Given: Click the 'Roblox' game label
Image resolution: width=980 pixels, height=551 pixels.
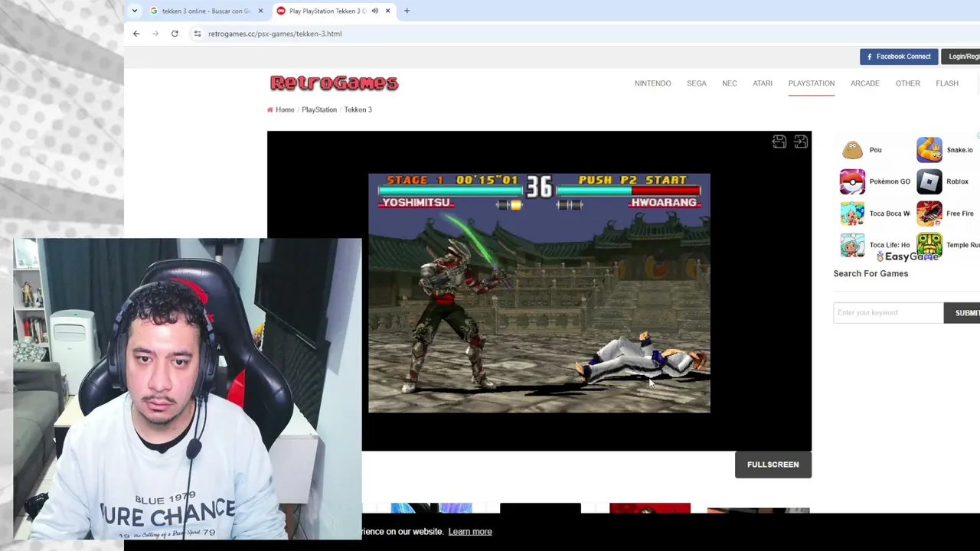Looking at the screenshot, I should click(x=957, y=181).
